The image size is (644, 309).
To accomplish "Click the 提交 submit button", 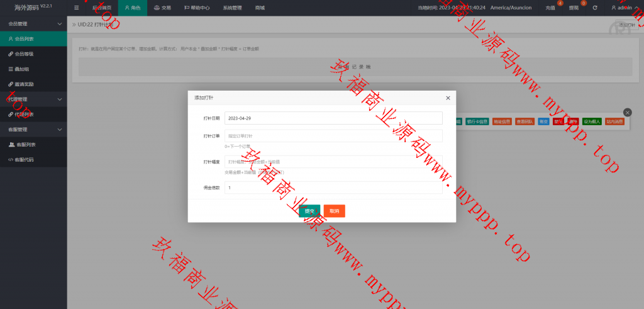I will point(309,211).
